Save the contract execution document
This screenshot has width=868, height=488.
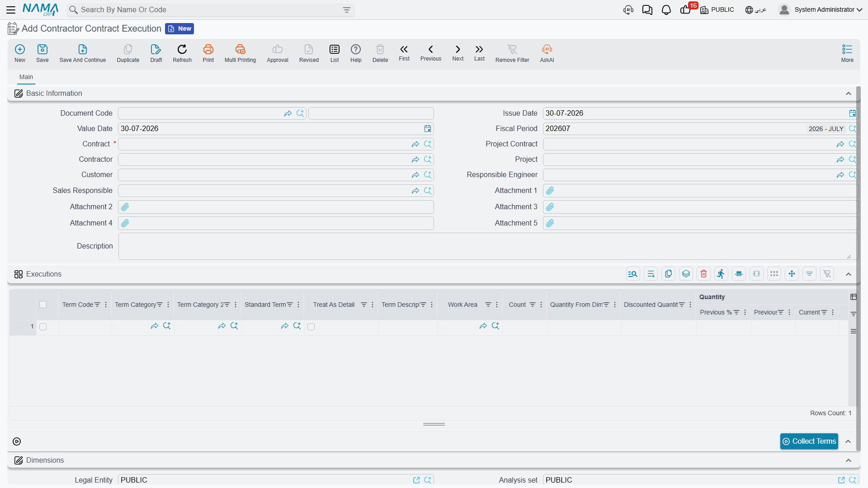click(x=42, y=53)
